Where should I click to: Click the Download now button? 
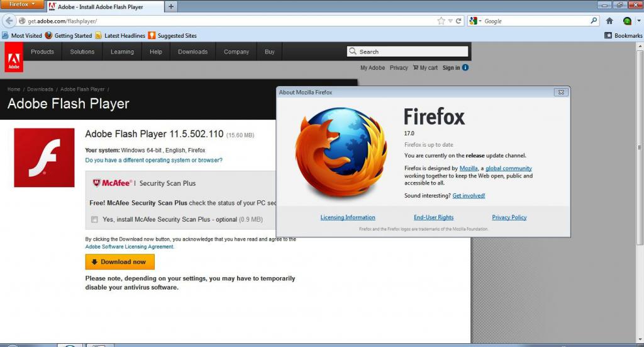[120, 262]
